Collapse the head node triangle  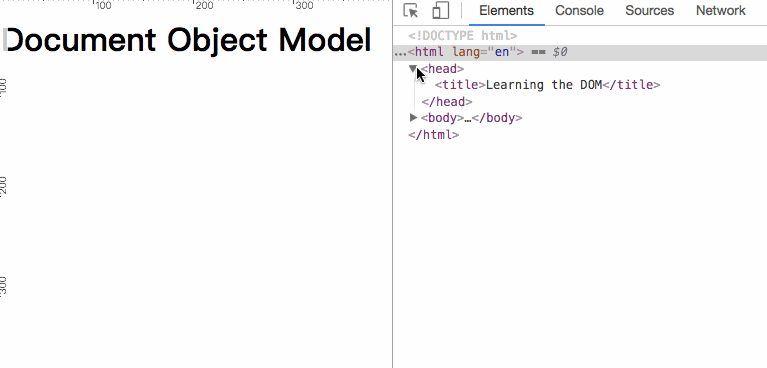413,68
